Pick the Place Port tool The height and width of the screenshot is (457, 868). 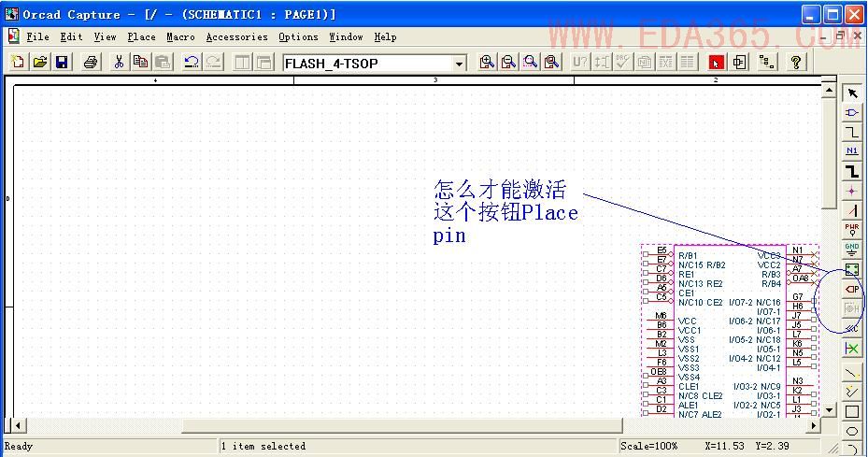tap(852, 289)
